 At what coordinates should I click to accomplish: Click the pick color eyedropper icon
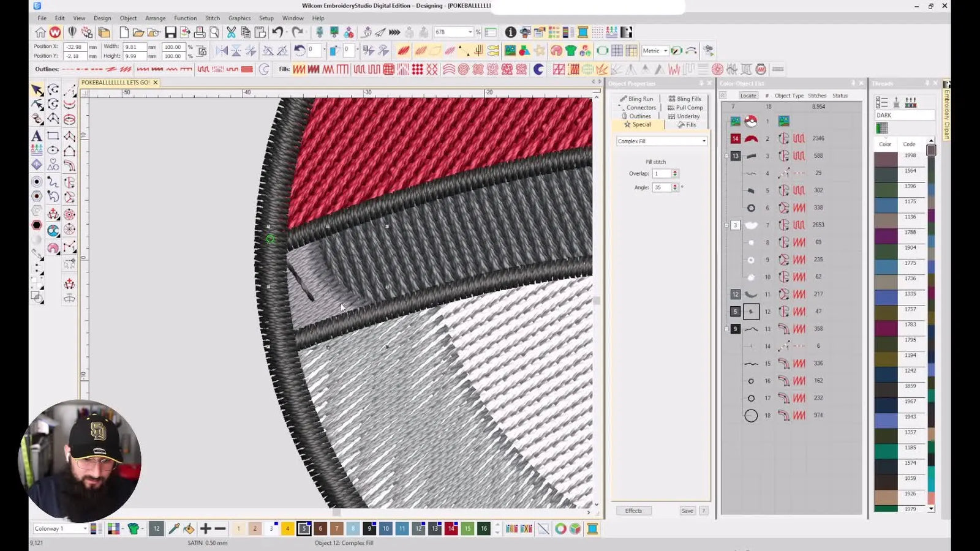click(x=174, y=528)
